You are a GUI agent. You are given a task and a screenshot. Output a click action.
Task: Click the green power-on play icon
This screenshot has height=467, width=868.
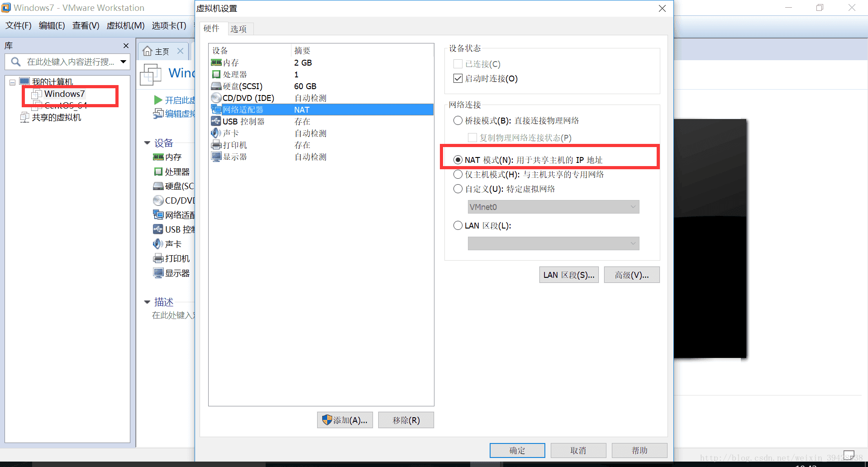(158, 100)
